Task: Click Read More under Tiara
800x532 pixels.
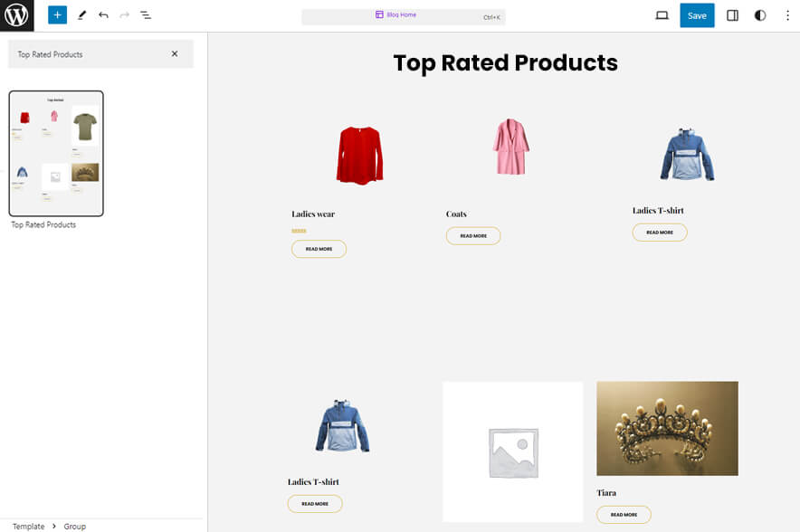Action: click(x=624, y=514)
